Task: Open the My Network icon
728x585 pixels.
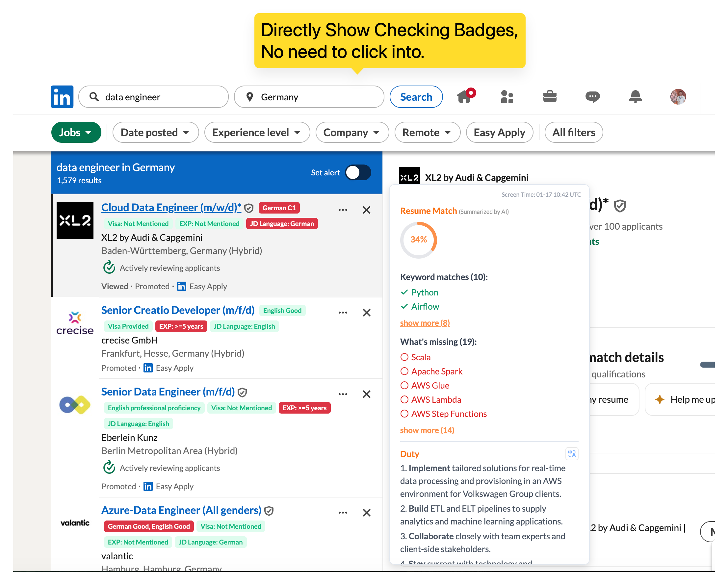Action: pos(507,97)
